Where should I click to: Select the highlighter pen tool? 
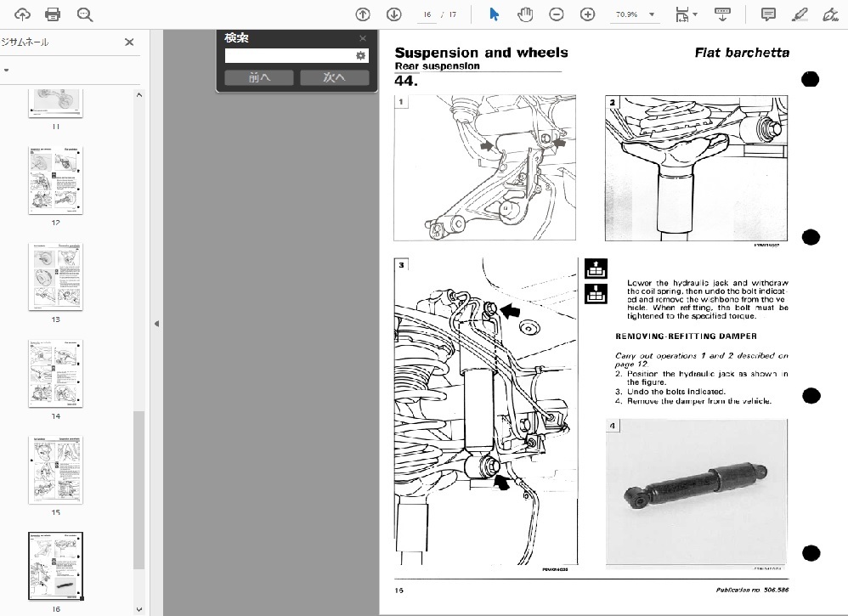tap(800, 14)
